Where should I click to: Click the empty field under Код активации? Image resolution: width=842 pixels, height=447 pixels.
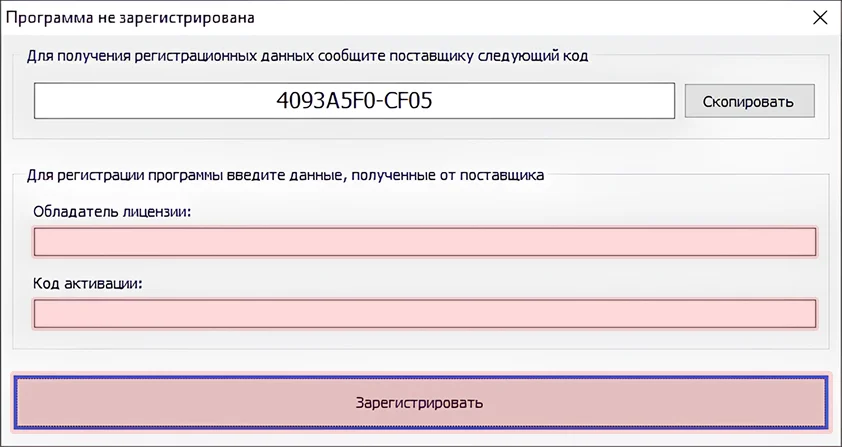(425, 314)
